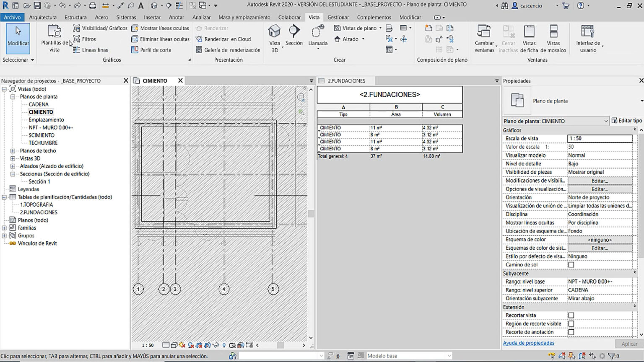The height and width of the screenshot is (362, 644).
Task: Open the Ayuda de propiedades link
Action: click(528, 342)
